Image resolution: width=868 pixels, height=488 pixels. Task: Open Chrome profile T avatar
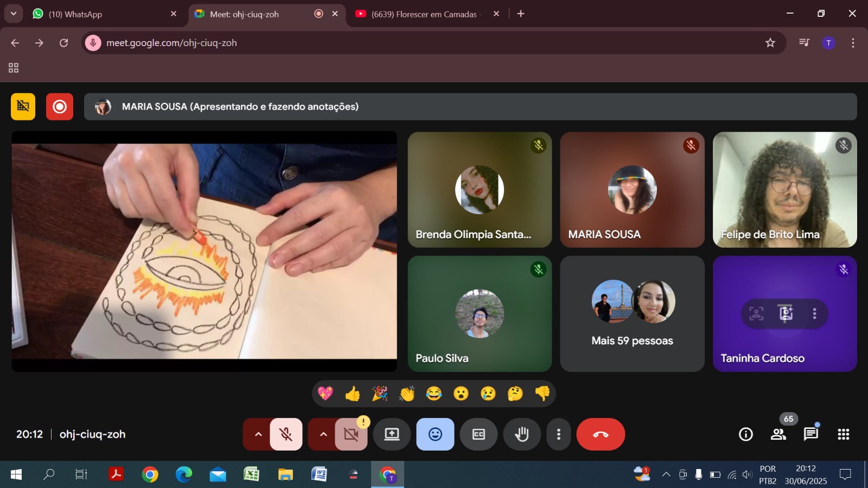click(828, 43)
